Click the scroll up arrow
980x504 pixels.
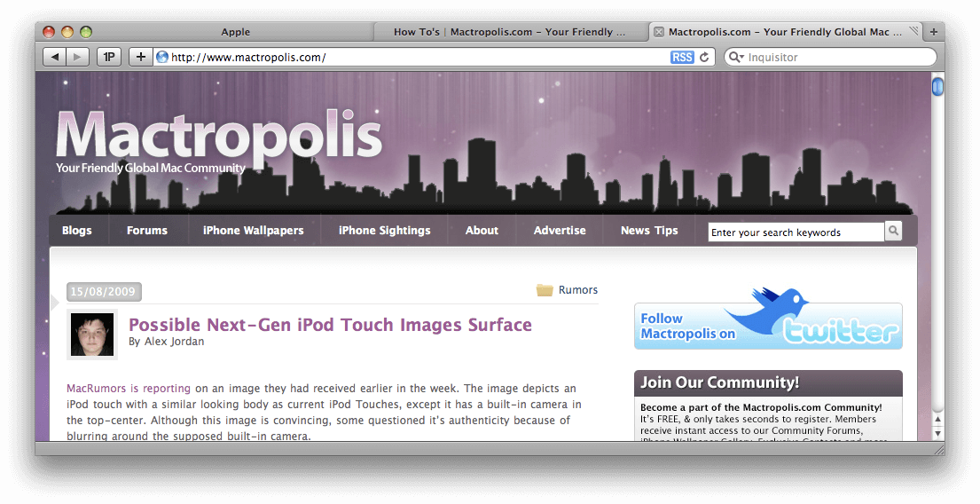[937, 420]
